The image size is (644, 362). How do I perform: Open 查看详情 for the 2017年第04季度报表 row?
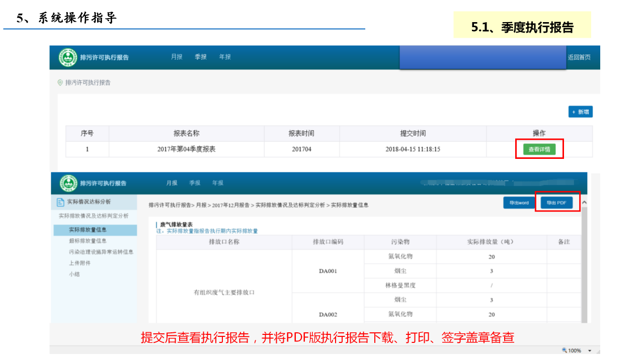click(x=539, y=149)
